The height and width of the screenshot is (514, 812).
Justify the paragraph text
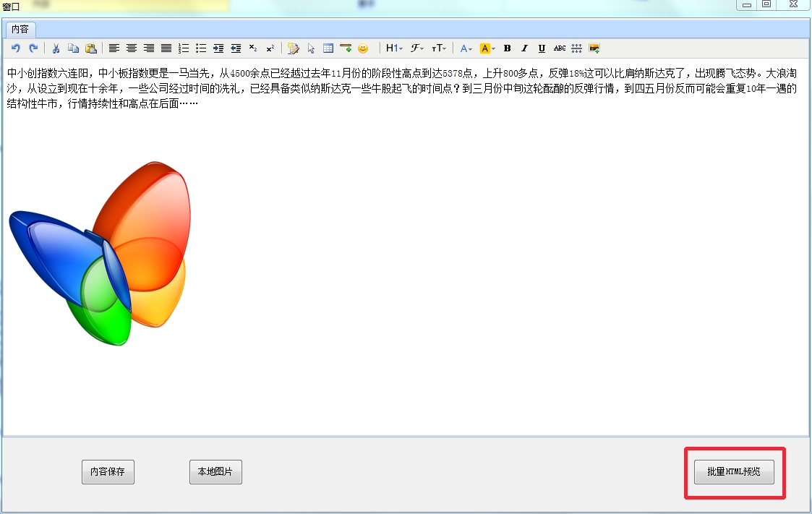pos(166,48)
